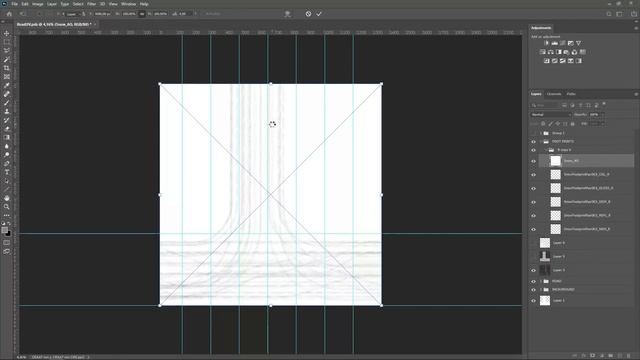Click the foreground color swatch
Viewport: 640px width, 360px height.
(x=4, y=230)
